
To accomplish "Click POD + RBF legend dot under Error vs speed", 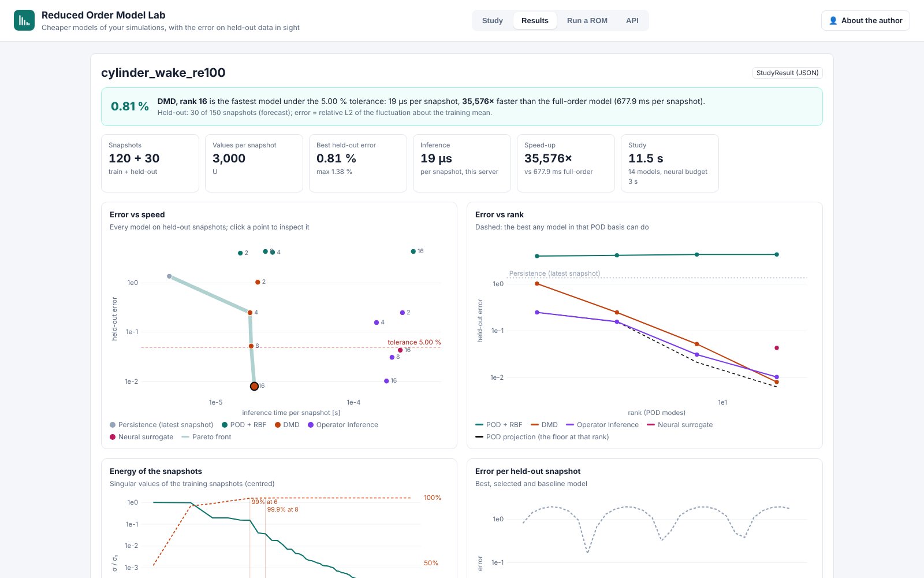I will [225, 425].
